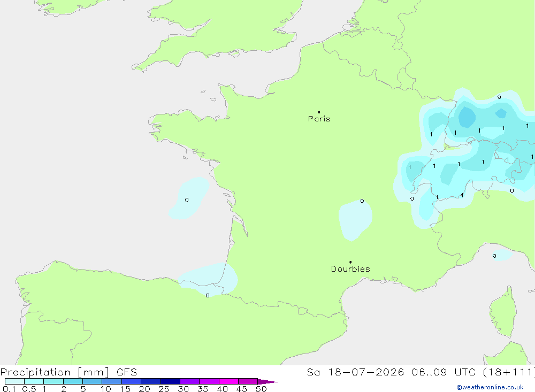Pick the 30–35 mm legend swatch
This screenshot has width=535, height=392.
(x=190, y=381)
